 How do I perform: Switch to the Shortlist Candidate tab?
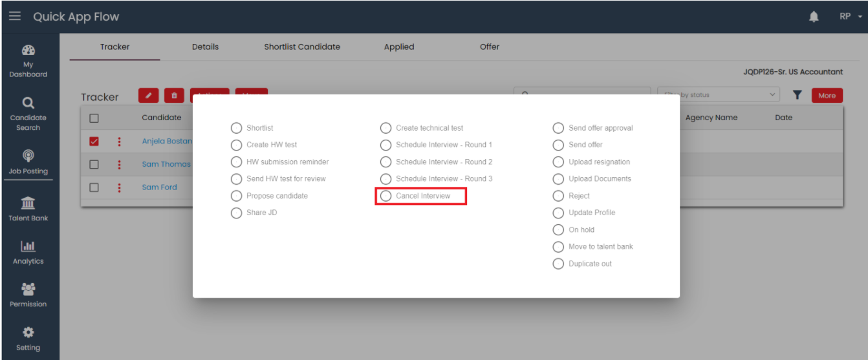(302, 47)
